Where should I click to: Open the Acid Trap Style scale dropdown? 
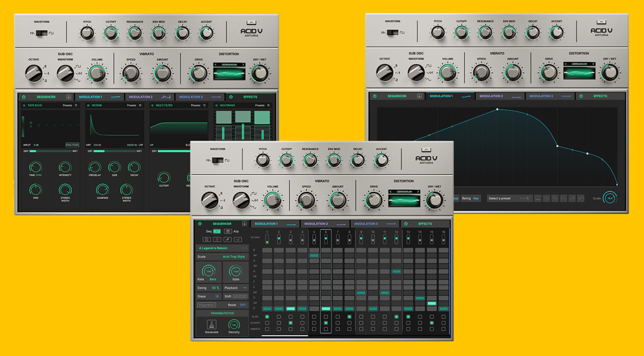234,257
